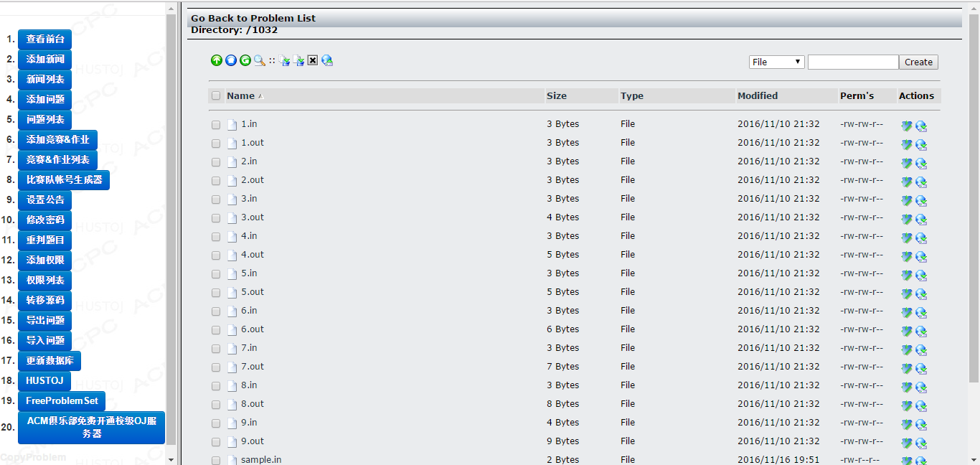Open the 4.out file name link

[253, 255]
